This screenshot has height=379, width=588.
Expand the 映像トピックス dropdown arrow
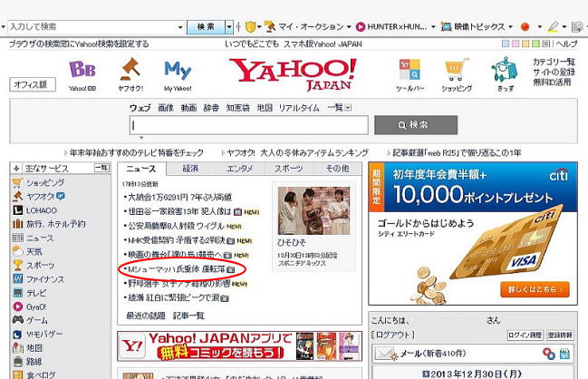tap(510, 27)
